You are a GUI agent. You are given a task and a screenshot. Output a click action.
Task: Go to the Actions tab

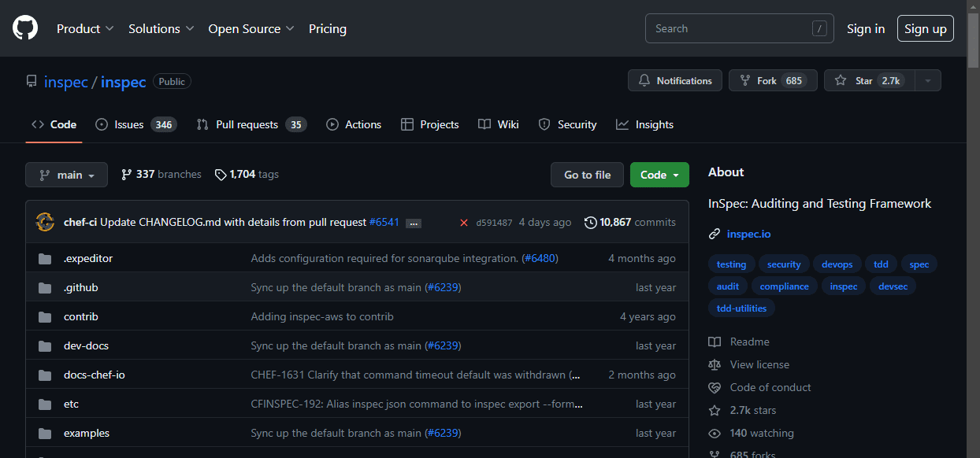[354, 124]
